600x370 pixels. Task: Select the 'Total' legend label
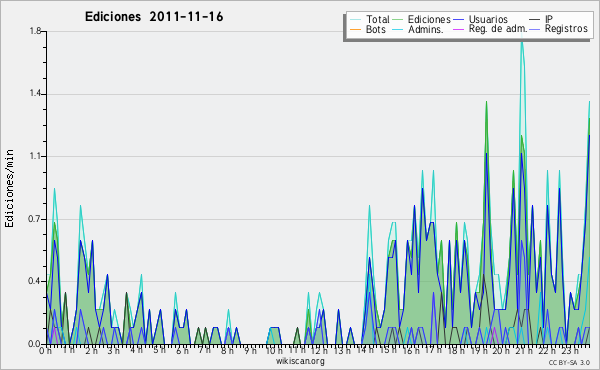(378, 19)
